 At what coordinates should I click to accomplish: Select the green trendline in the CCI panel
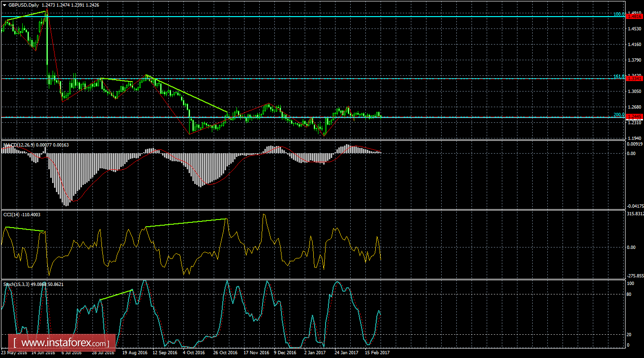[185, 223]
